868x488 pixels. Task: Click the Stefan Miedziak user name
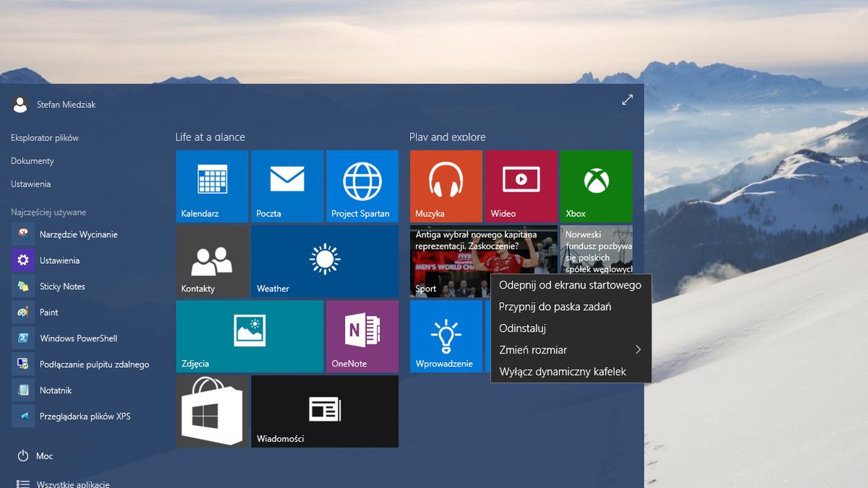67,105
